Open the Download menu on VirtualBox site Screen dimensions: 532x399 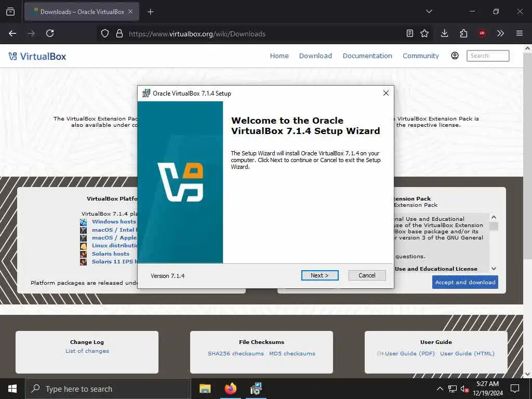(x=315, y=56)
